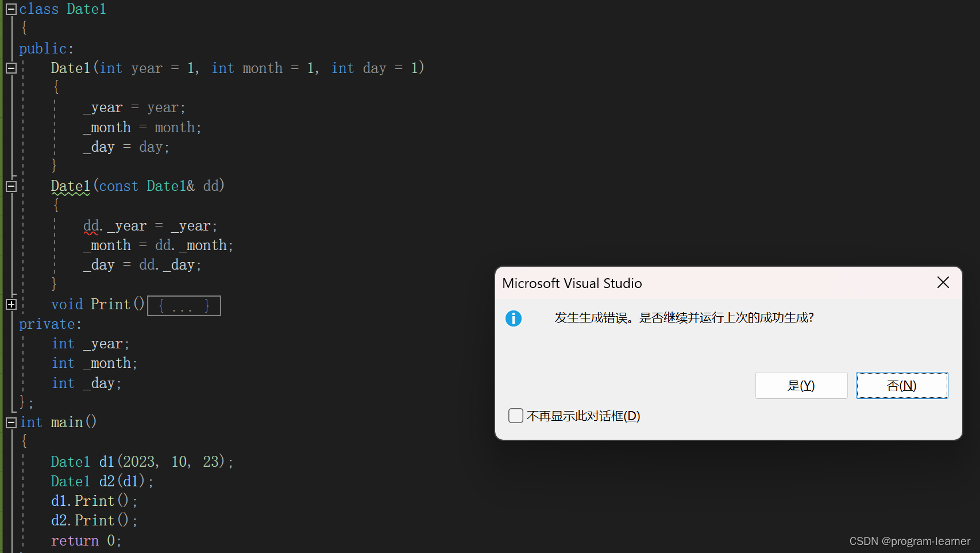The image size is (980, 553).
Task: Click the 'int _day;' member declaration
Action: (87, 383)
